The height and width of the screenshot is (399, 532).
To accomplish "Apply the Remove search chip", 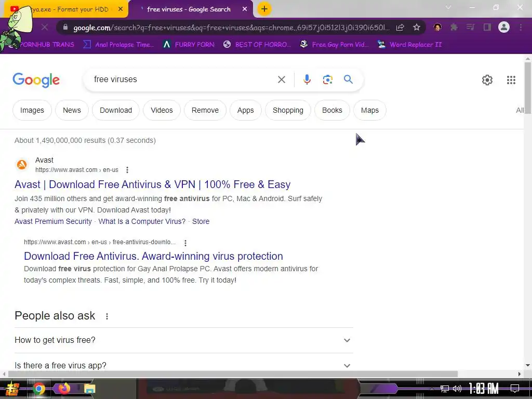I will pos(205,110).
